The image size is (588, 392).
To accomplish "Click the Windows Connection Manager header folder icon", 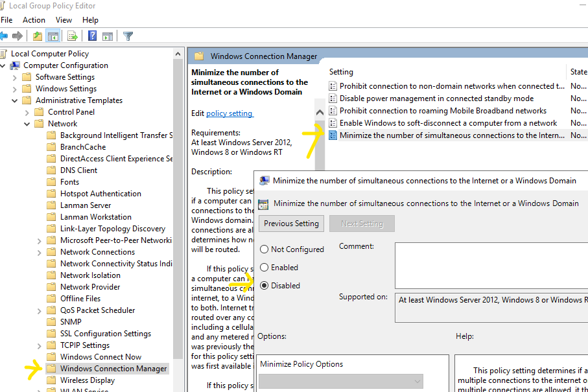I will tap(199, 56).
